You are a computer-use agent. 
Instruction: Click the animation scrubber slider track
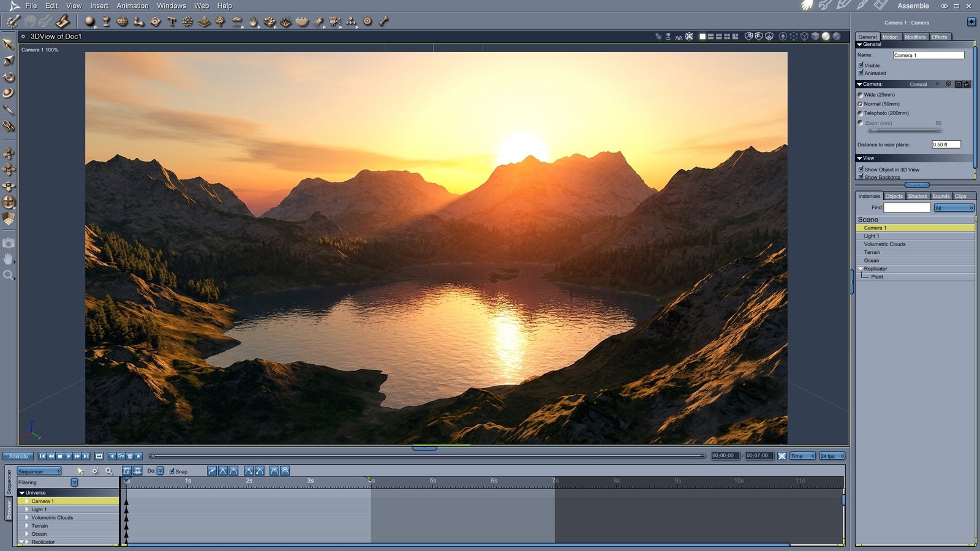[428, 456]
